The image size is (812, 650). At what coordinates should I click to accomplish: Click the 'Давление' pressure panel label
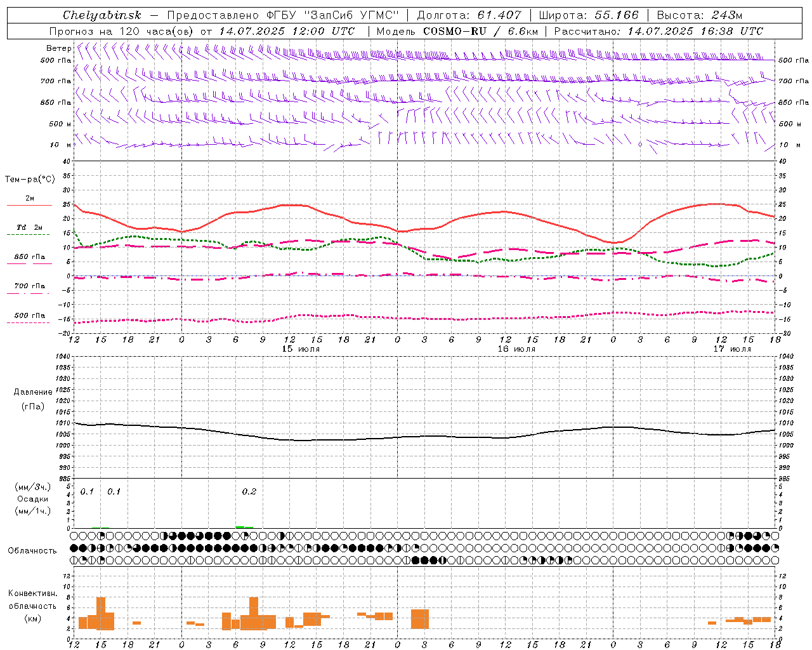coord(33,392)
